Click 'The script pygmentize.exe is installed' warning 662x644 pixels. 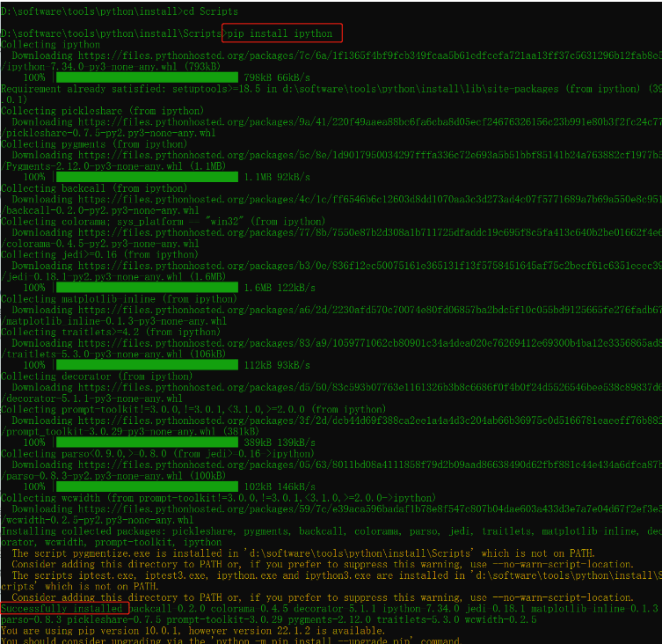pos(303,553)
